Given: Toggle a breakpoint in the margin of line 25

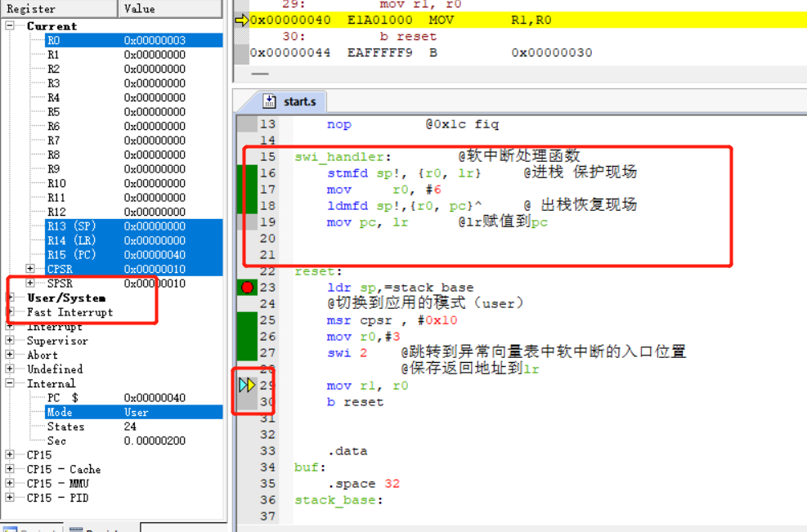Looking at the screenshot, I should (x=247, y=320).
